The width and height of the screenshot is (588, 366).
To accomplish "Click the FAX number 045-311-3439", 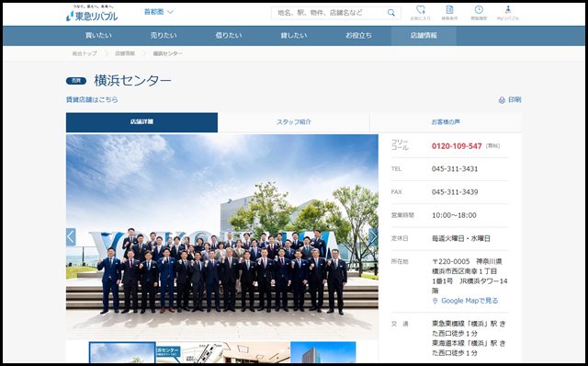I will pos(455,192).
